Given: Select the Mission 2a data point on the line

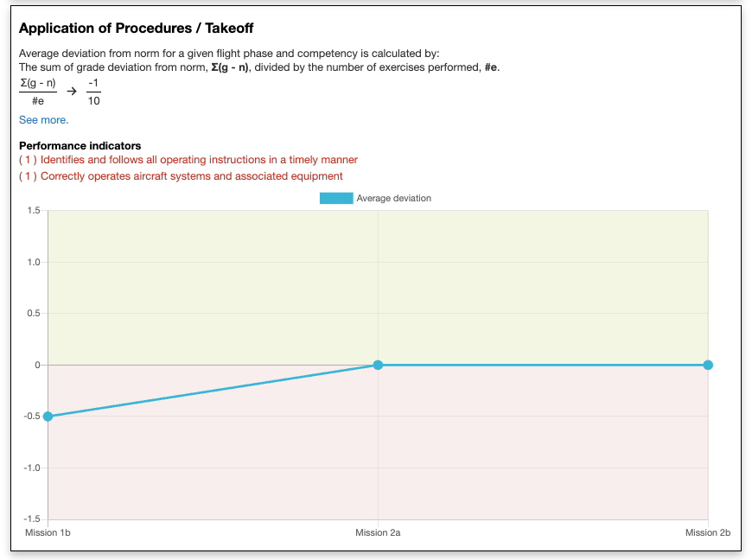Looking at the screenshot, I should click(x=378, y=365).
